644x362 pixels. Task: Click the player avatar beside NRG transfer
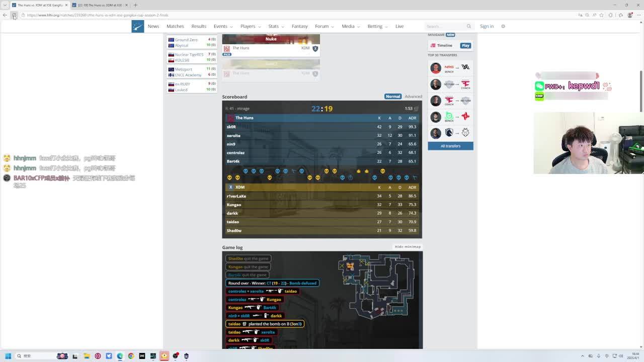tap(436, 68)
